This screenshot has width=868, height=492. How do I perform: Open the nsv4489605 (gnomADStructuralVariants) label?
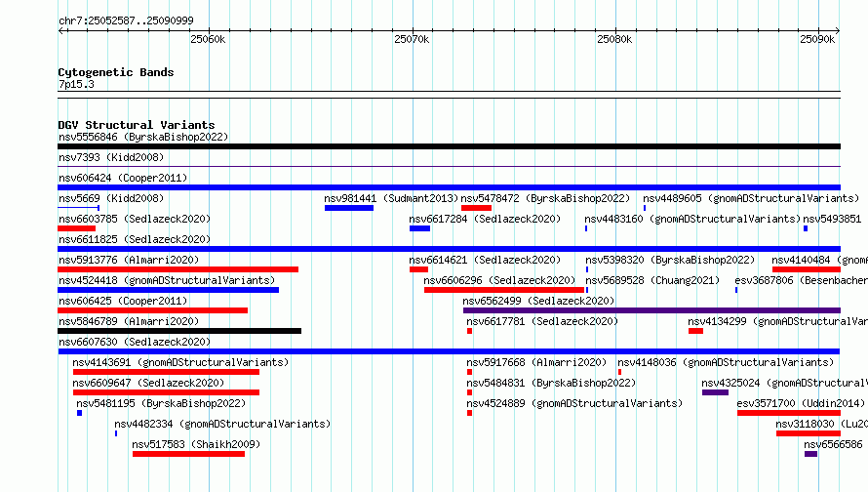pos(751,198)
